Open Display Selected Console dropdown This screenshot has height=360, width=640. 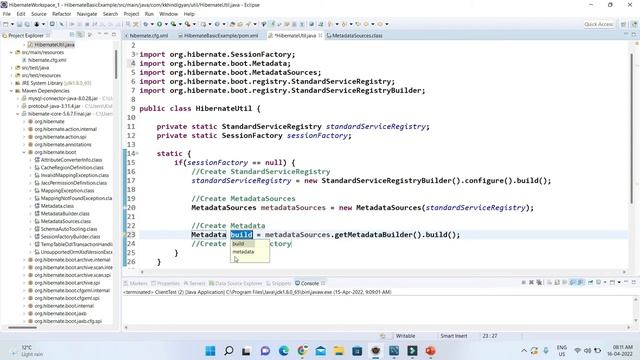tap(605, 282)
